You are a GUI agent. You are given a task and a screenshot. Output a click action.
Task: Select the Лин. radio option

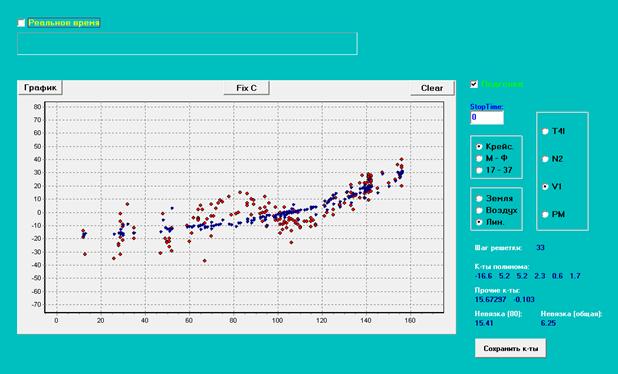[479, 222]
